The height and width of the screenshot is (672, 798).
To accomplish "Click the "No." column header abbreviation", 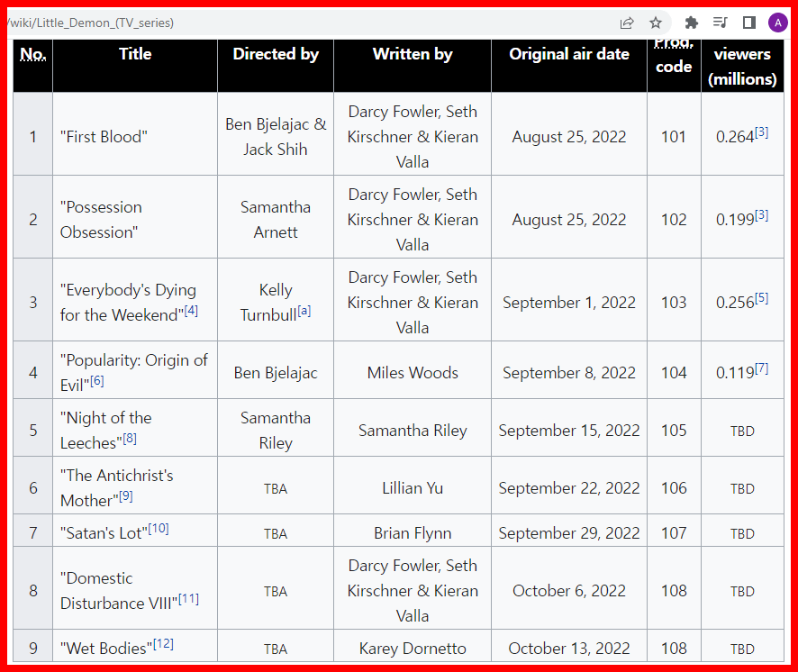I will tap(32, 54).
